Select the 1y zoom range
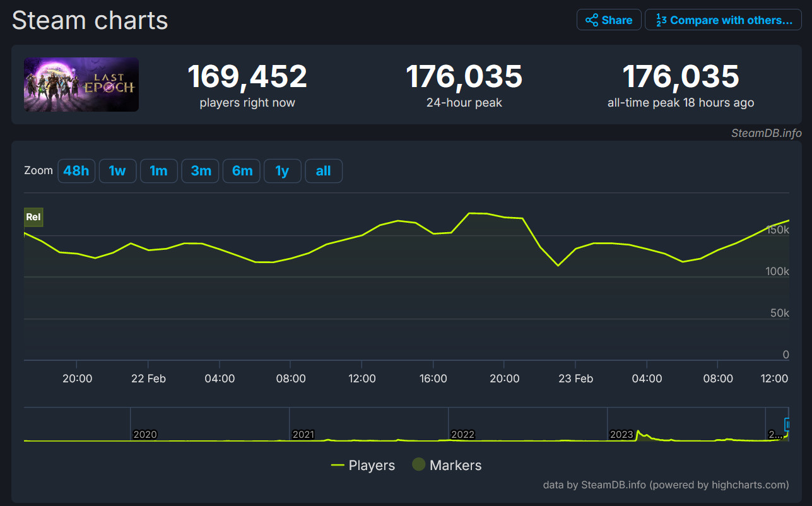The image size is (812, 506). 283,171
